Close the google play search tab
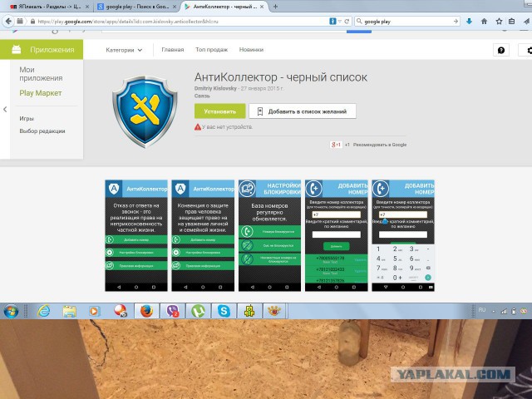 175,7
